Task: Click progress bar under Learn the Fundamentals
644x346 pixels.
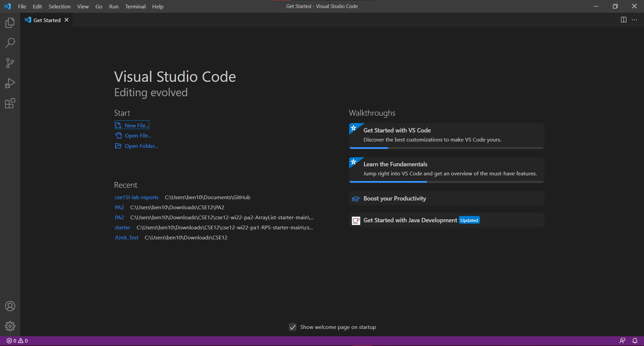Action: point(446,182)
